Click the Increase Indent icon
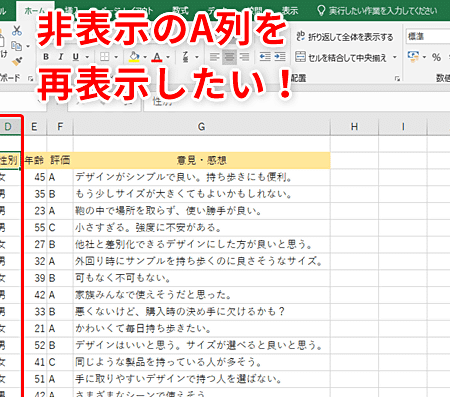The width and height of the screenshot is (450, 397). (x=280, y=57)
